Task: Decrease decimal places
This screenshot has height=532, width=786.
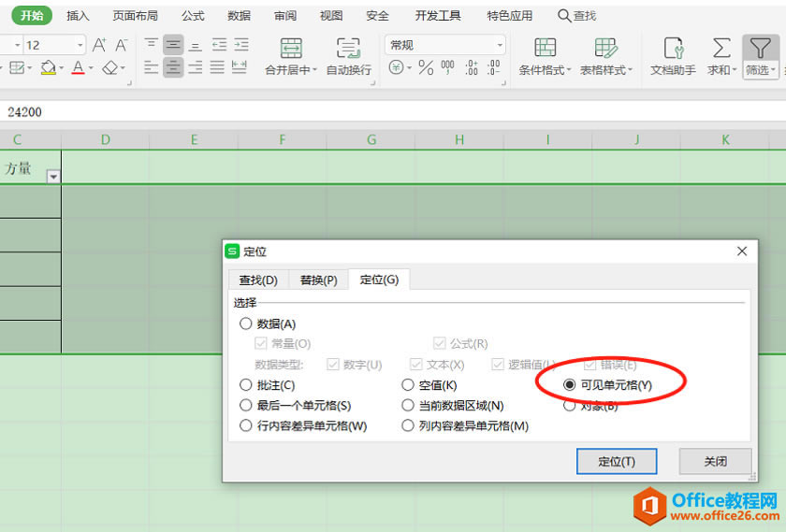Action: point(493,67)
